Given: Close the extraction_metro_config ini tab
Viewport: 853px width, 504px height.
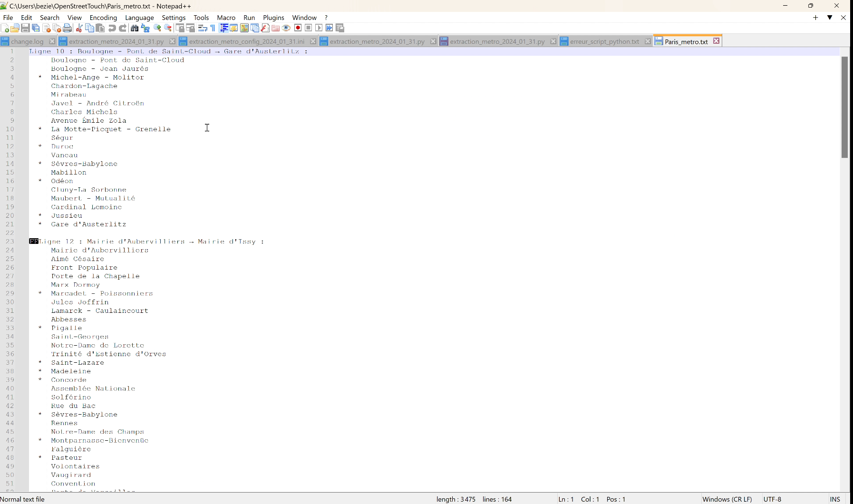Looking at the screenshot, I should click(313, 41).
